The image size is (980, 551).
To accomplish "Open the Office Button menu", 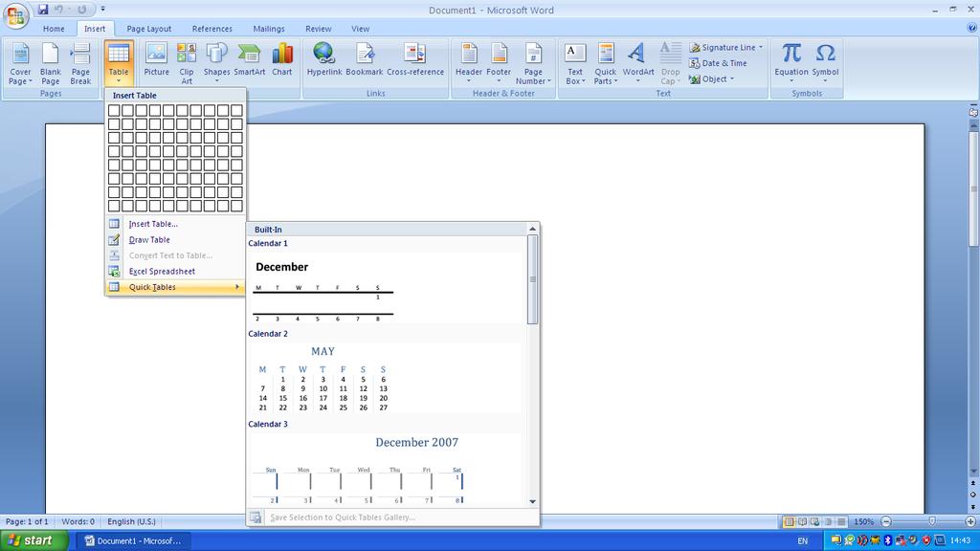I will (15, 15).
